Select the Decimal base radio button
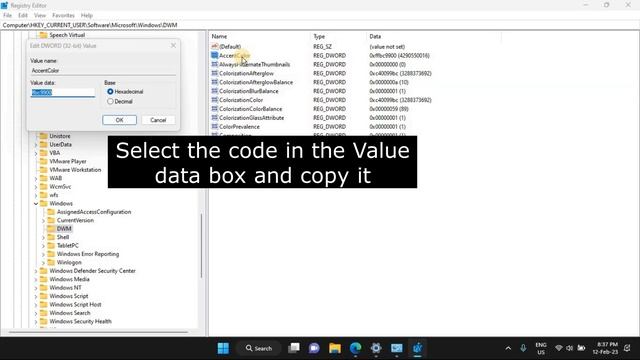Screen dimensions: 640x360 click(x=110, y=101)
